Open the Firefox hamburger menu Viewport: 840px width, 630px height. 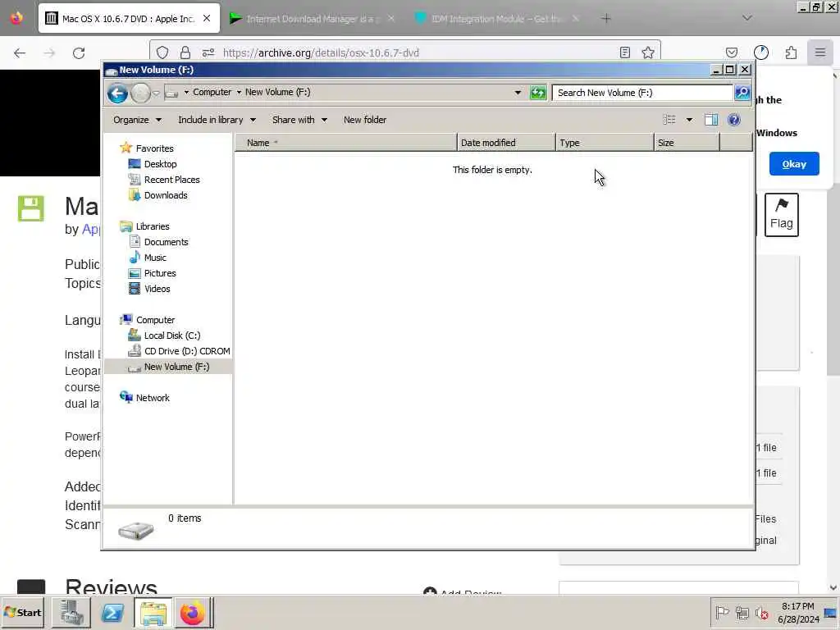[820, 52]
